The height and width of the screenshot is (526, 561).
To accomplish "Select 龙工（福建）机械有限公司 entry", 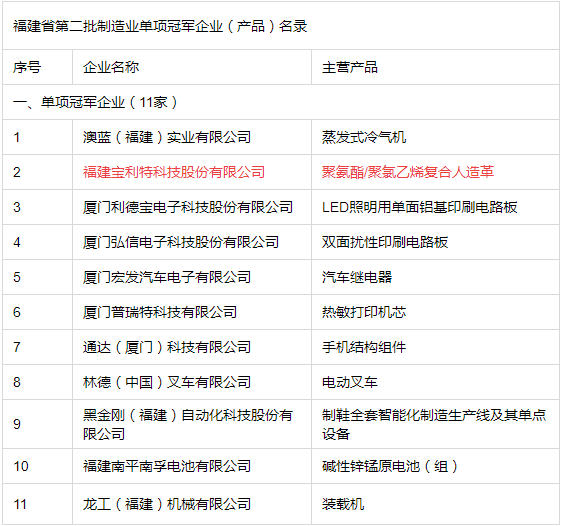I will [x=167, y=505].
